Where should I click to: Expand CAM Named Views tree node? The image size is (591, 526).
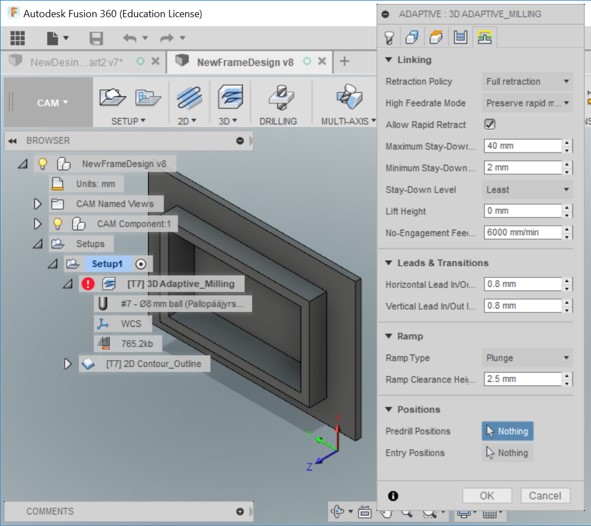pos(37,204)
